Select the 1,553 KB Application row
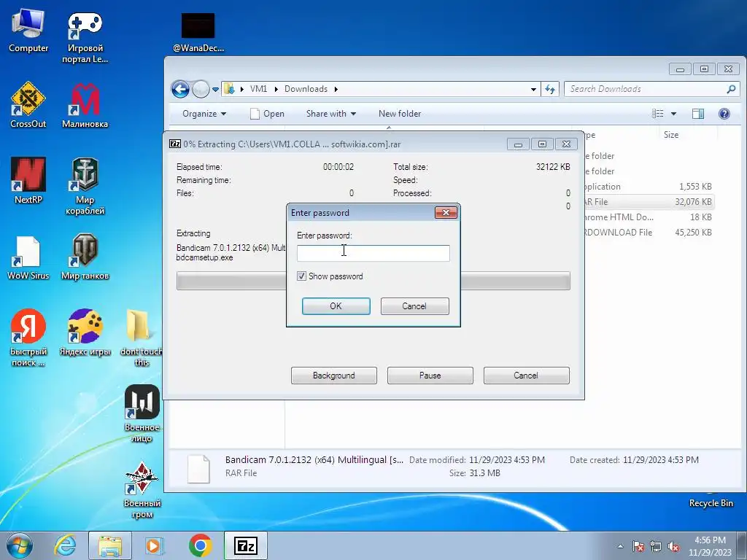 (649, 187)
